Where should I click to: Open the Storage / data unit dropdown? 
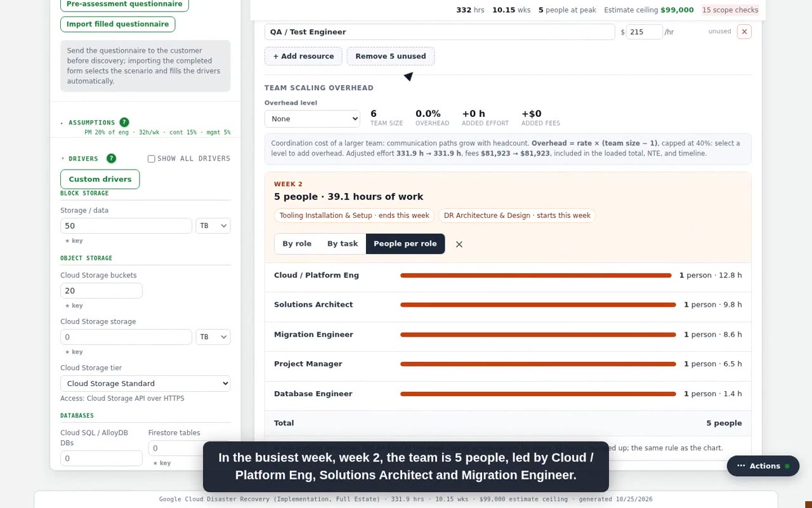pos(213,226)
